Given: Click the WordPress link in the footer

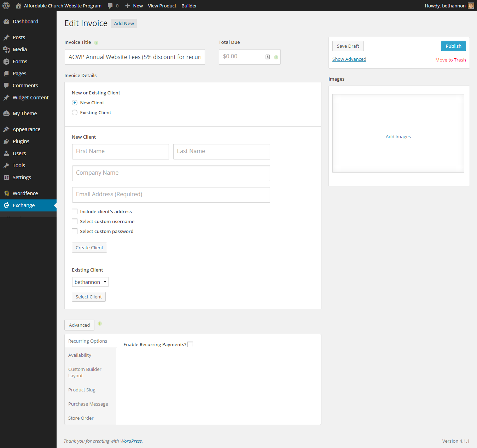Looking at the screenshot, I should pos(131,441).
